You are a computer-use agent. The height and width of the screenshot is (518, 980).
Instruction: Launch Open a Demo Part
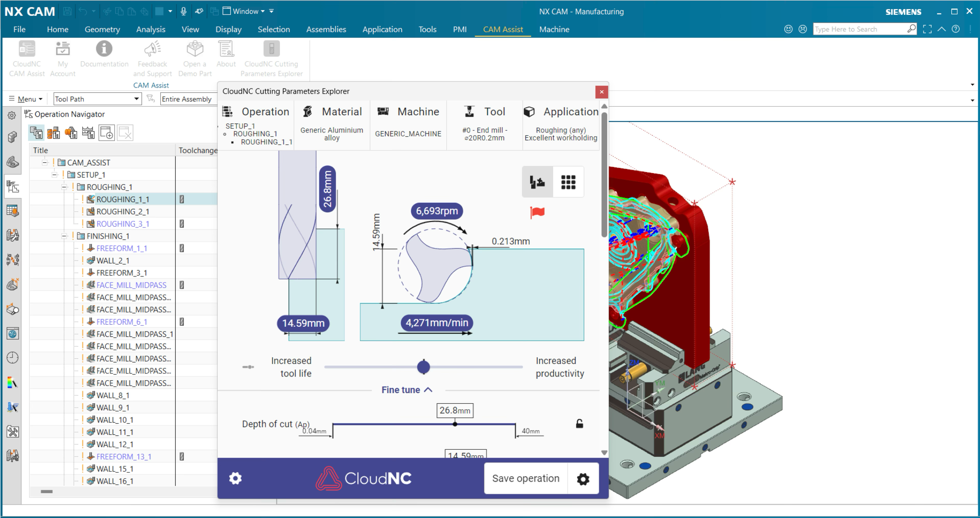(x=195, y=58)
